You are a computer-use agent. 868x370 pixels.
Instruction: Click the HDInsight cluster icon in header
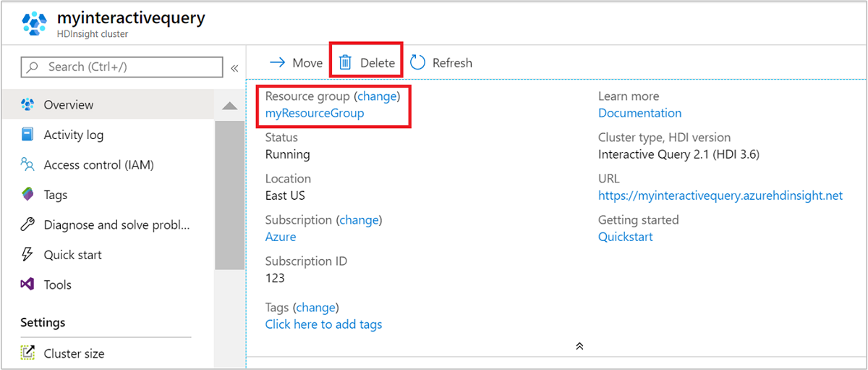[33, 23]
